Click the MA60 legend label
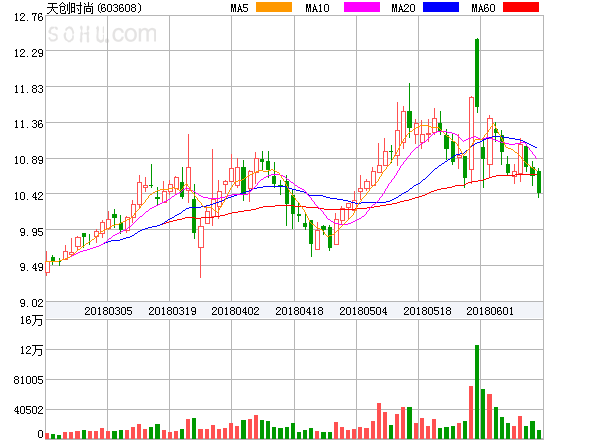The height and width of the screenshot is (440, 600). tap(483, 8)
